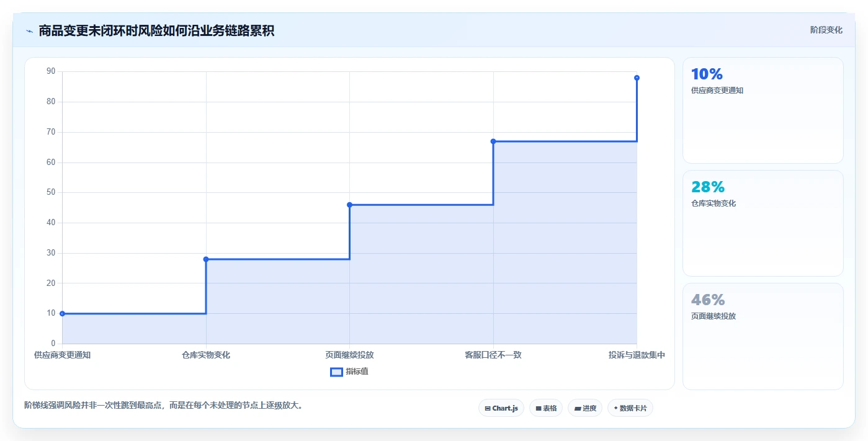Click the chart title 商品变更未闭环时风险如何沿业务链路累积
868x441 pixels.
[156, 31]
